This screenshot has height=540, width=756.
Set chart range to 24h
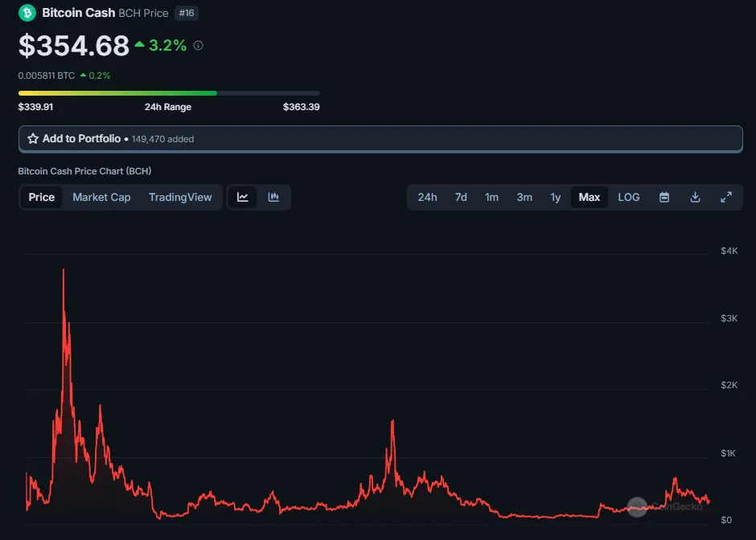427,197
